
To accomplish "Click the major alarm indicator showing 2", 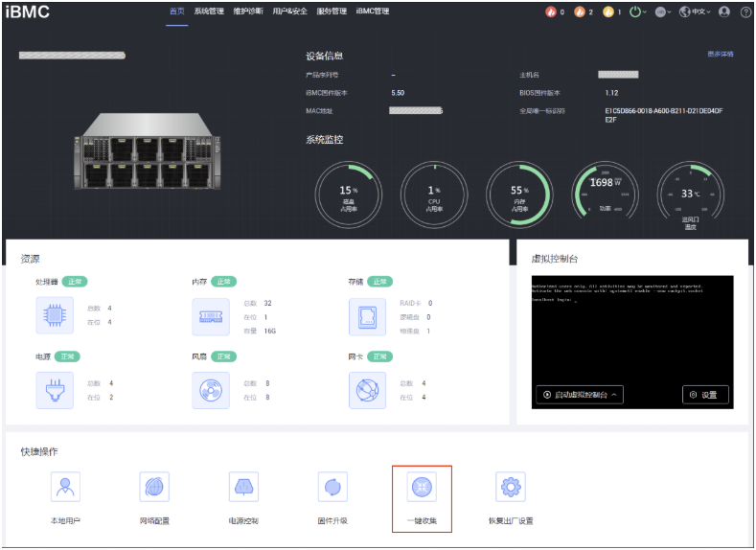I will tap(583, 12).
